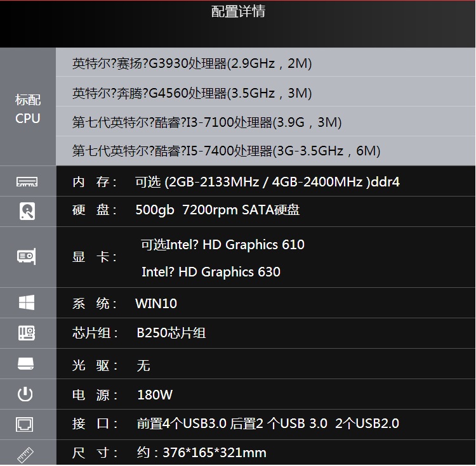This screenshot has width=476, height=466.
Task: Click the 无 optical drive value
Action: pos(143,365)
